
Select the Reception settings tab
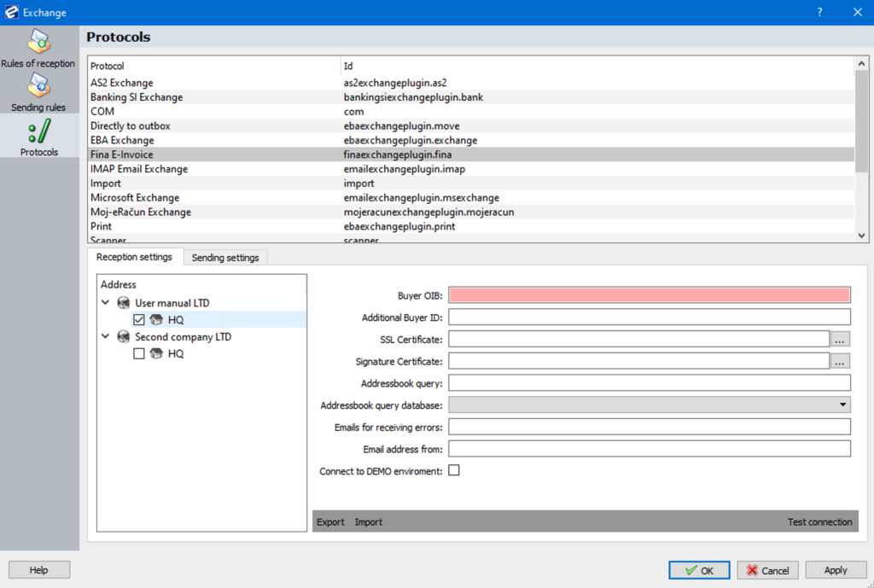134,257
